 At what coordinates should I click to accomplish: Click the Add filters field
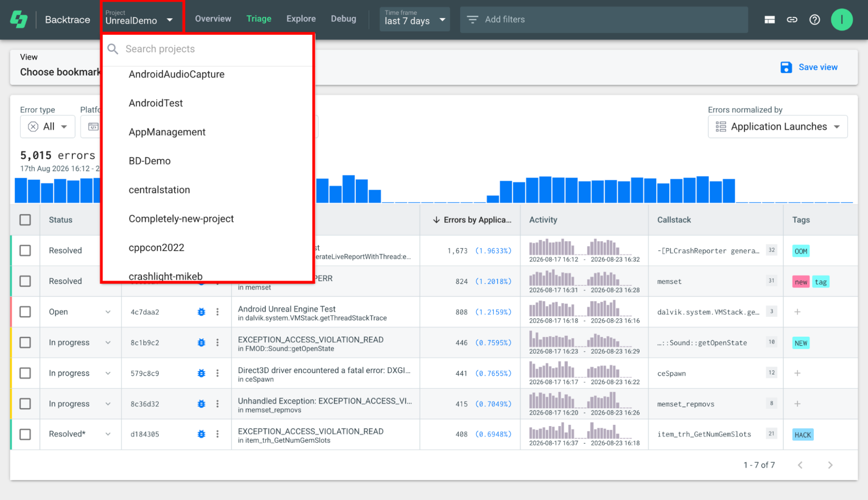point(604,20)
